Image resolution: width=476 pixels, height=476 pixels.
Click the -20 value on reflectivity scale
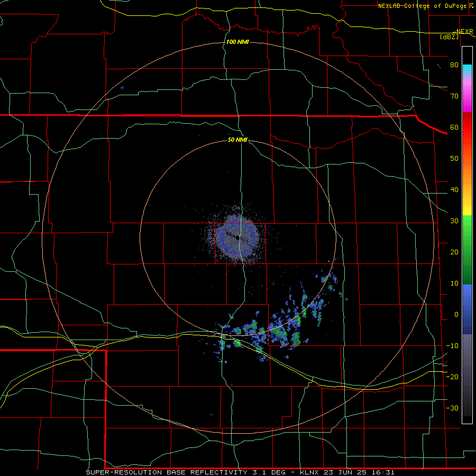click(x=452, y=377)
